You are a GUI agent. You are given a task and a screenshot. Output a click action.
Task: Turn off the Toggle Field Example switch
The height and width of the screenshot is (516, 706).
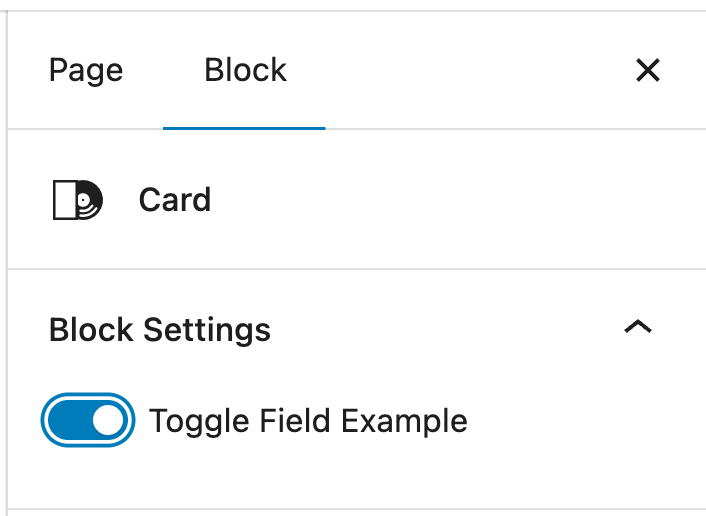[x=88, y=420]
